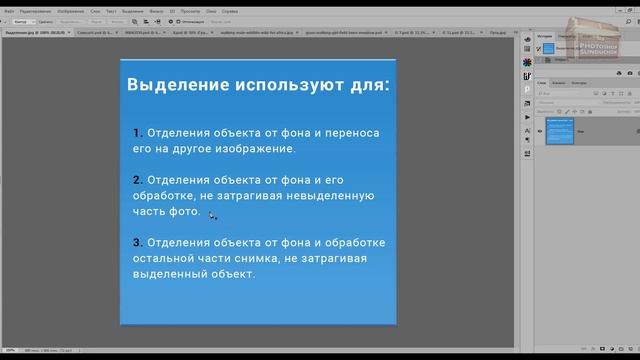Click the path alignment icon

pyautogui.click(x=146, y=22)
